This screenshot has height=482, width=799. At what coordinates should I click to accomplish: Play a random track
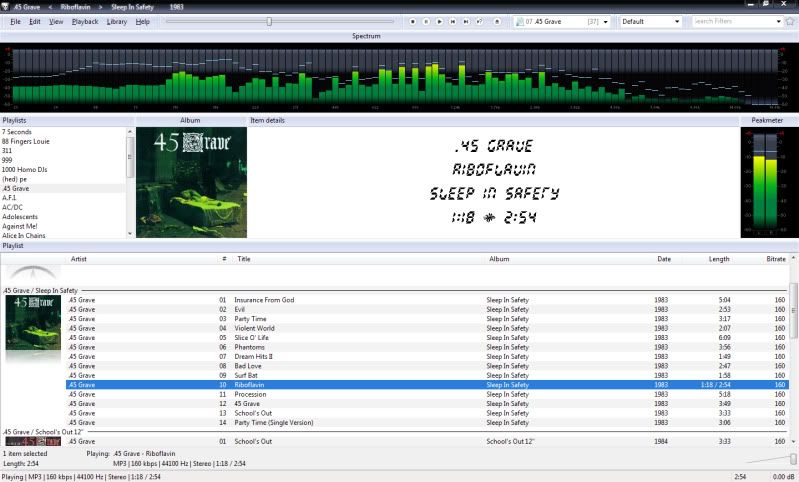pos(479,21)
